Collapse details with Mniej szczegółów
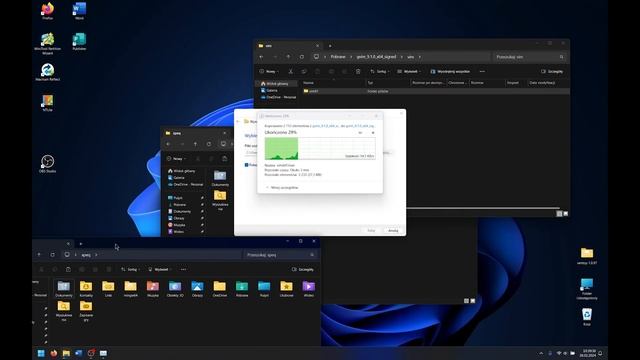Viewport: 640px width, 360px height. (282, 188)
